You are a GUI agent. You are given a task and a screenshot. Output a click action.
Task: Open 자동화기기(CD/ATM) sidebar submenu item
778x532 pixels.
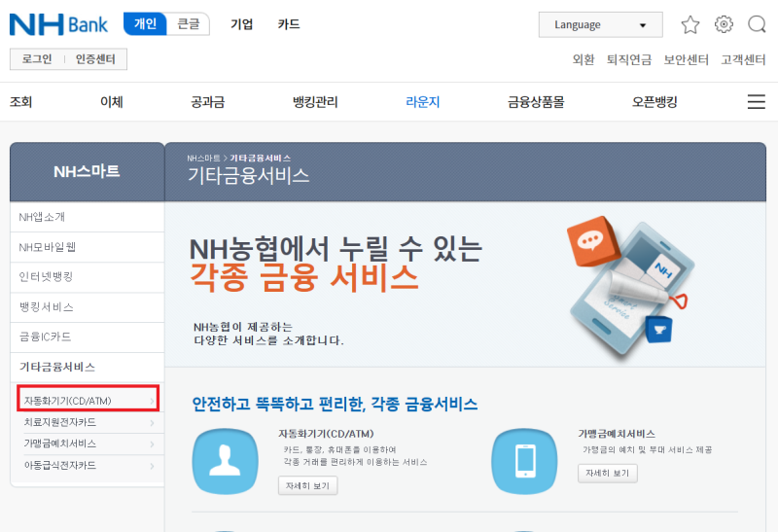tap(88, 399)
